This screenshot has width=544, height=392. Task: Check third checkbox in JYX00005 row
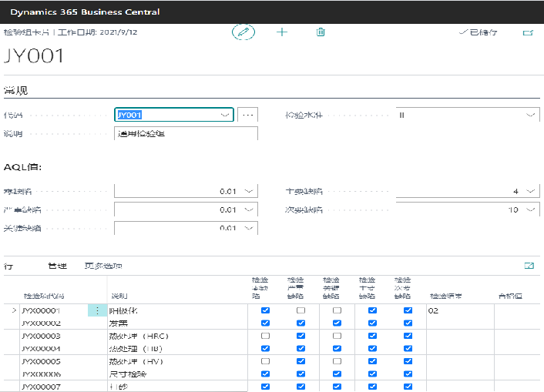pos(337,361)
